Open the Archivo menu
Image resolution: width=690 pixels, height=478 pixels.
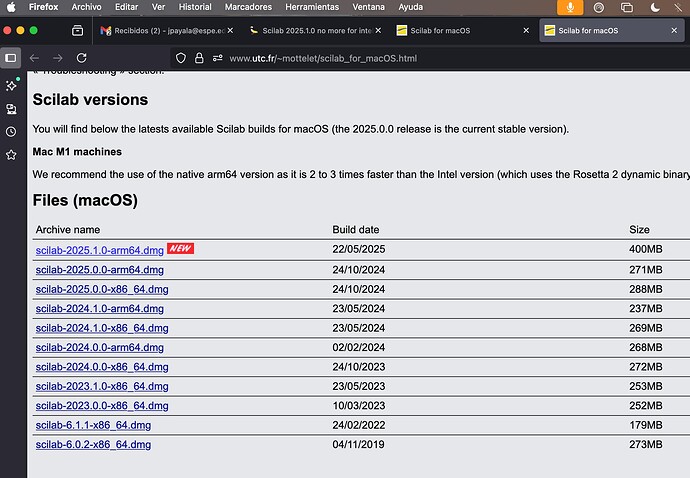point(86,7)
